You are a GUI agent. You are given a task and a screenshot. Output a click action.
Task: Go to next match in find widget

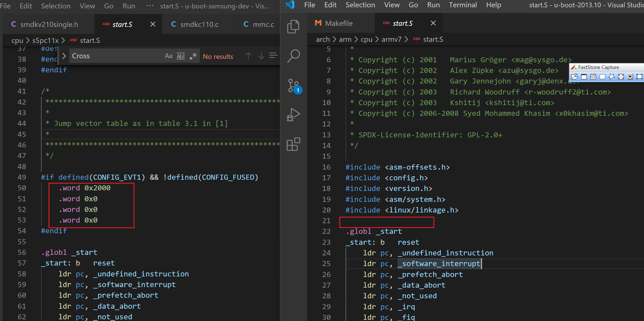(x=261, y=56)
